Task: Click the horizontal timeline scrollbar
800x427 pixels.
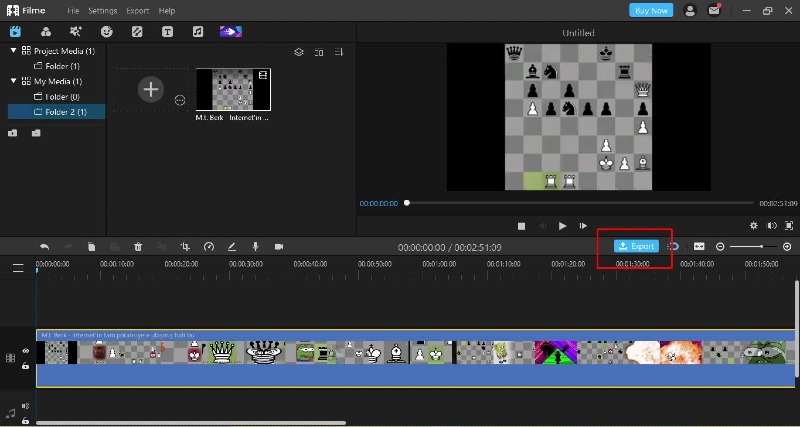Action: pyautogui.click(x=191, y=422)
